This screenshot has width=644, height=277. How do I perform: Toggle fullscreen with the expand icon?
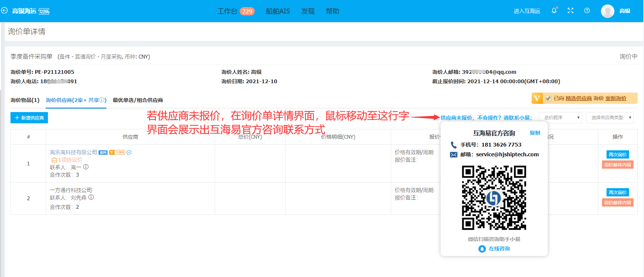(571, 11)
